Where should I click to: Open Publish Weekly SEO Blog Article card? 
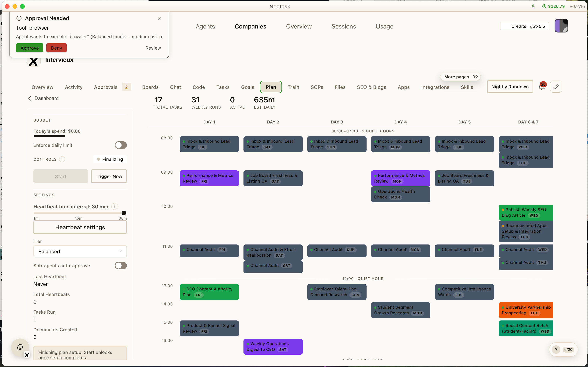(x=526, y=213)
